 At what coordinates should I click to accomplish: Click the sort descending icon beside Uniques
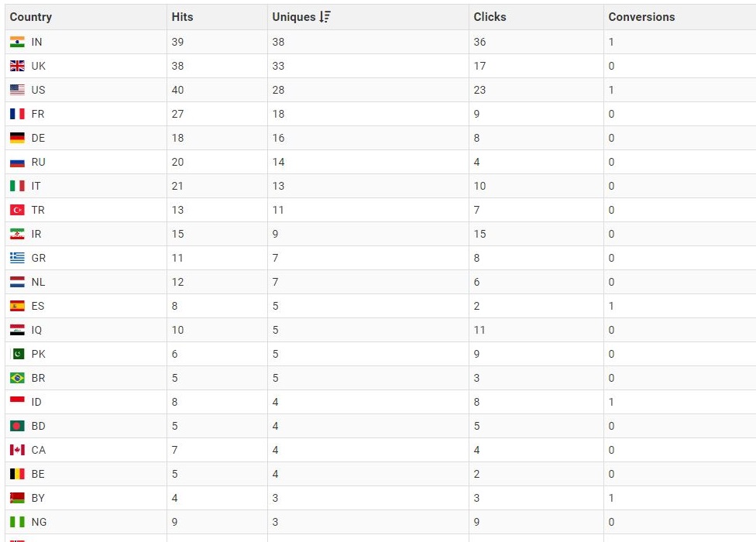pos(325,17)
